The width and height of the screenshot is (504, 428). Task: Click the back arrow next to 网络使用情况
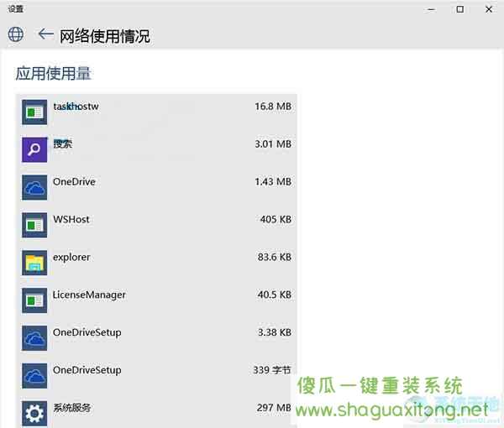[45, 34]
